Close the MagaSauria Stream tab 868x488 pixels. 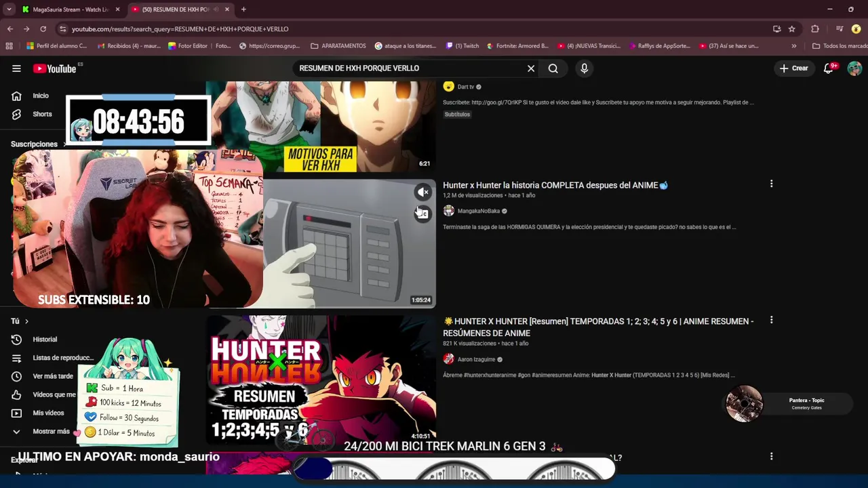[x=117, y=9]
